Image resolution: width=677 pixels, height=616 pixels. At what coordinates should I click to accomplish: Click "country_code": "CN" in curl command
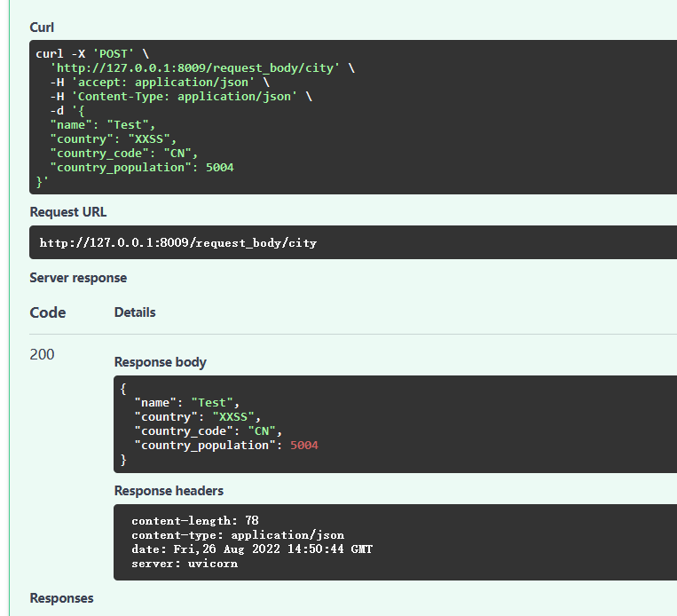tap(124, 154)
